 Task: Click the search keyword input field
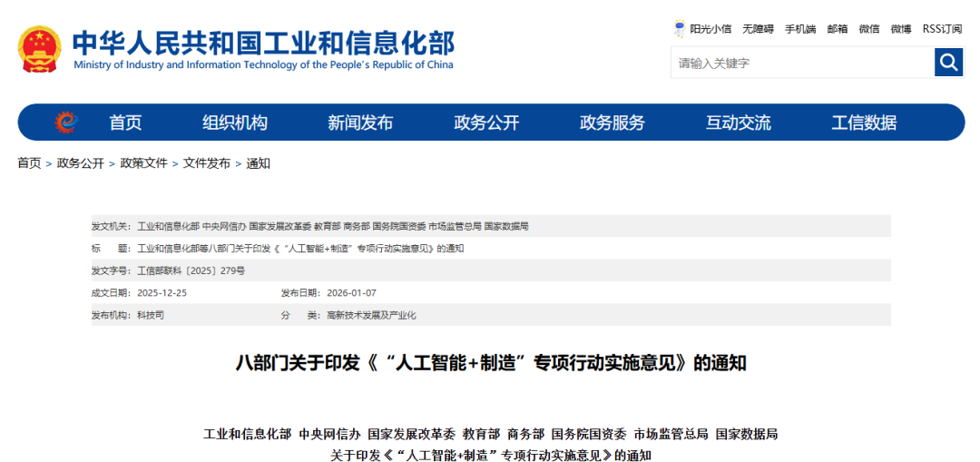tap(802, 63)
